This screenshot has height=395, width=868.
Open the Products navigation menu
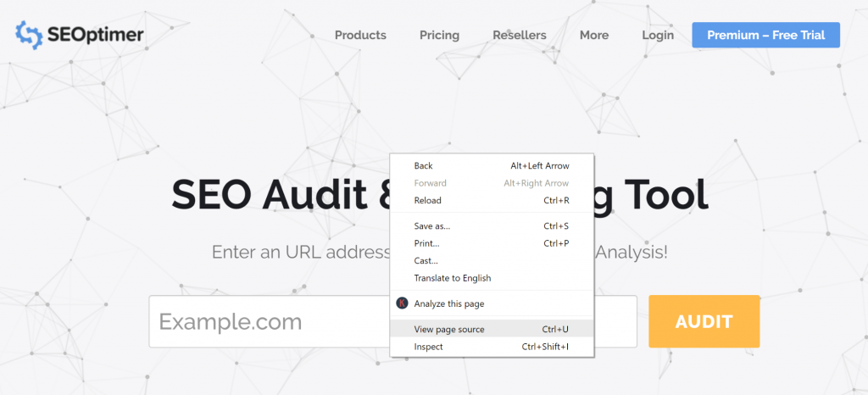[x=360, y=35]
